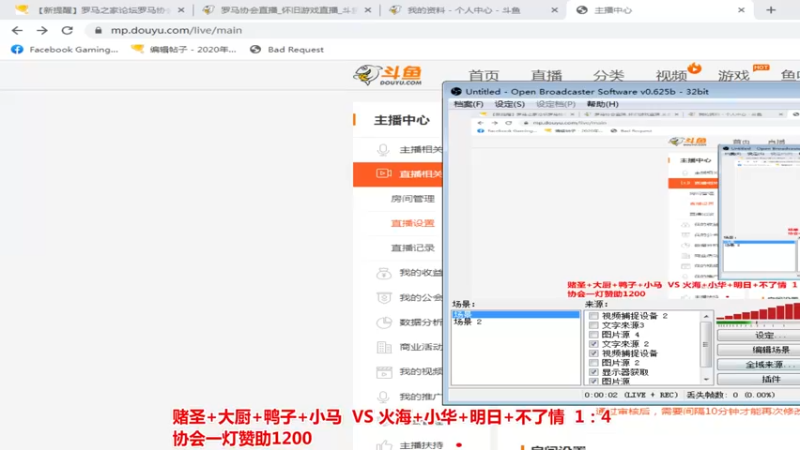Image resolution: width=800 pixels, height=450 pixels.
Task: Enable the 图片源 2 source checkbox
Action: 593,363
